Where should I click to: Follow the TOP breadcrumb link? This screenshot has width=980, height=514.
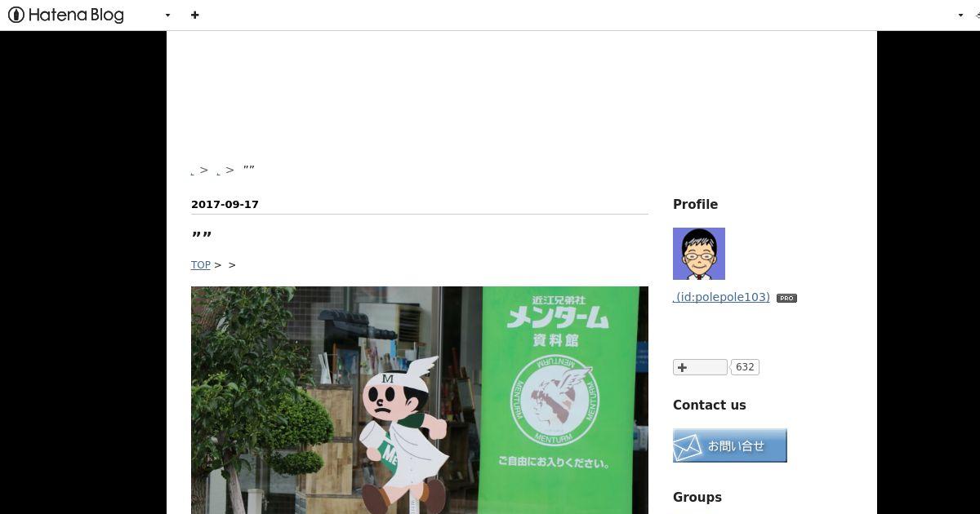click(201, 265)
